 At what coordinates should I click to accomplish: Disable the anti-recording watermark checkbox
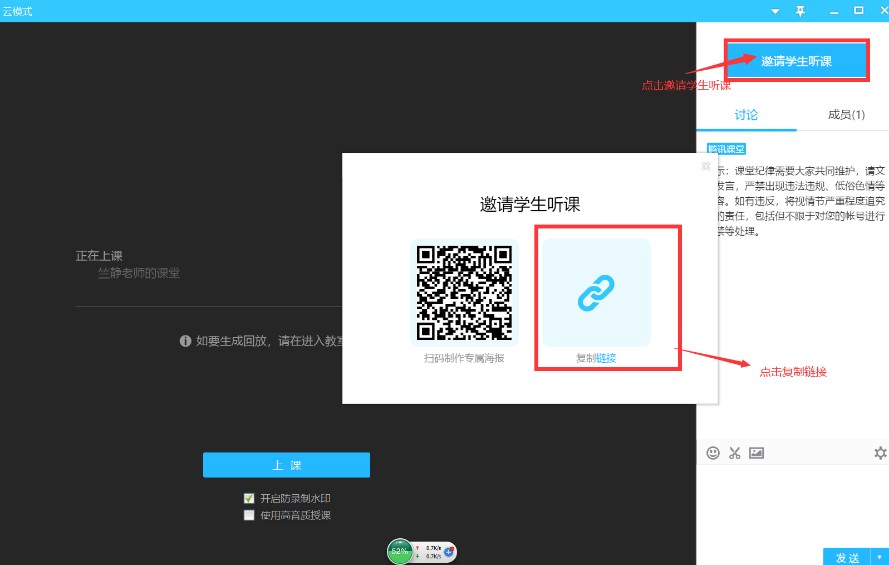point(249,498)
